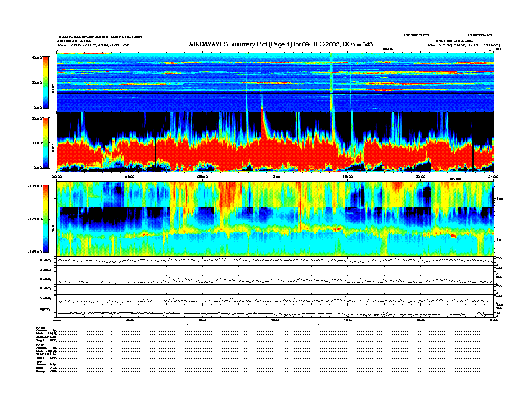Click the -125.00 label on TNR color scale
The width and height of the screenshot is (532, 411).
click(x=36, y=219)
